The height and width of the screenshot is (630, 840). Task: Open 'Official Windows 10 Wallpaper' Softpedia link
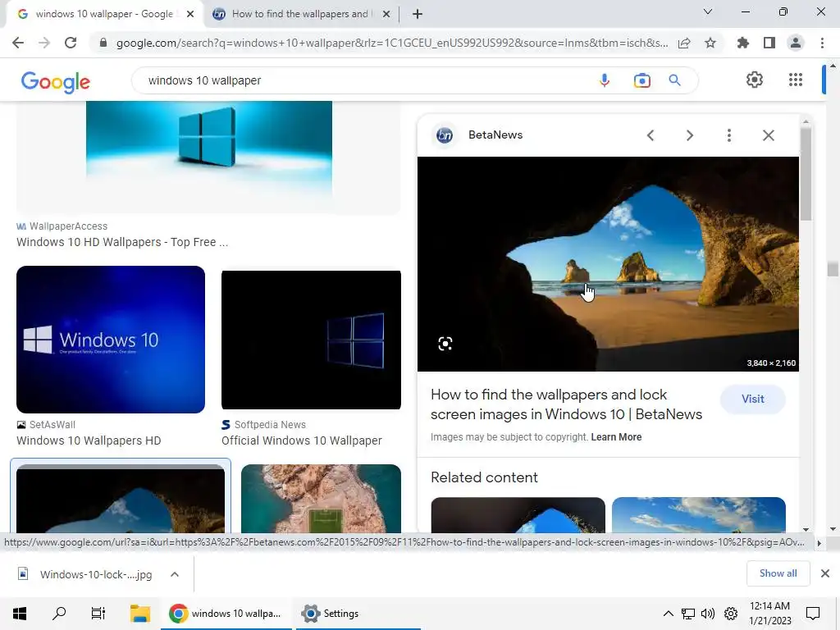[302, 441]
